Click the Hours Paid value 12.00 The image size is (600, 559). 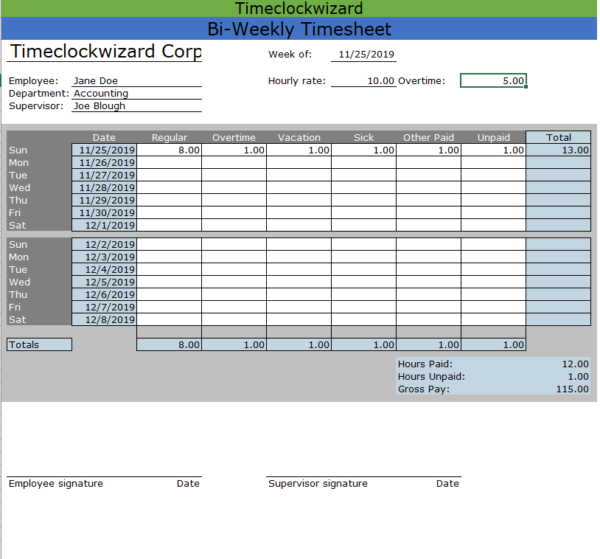click(x=575, y=364)
